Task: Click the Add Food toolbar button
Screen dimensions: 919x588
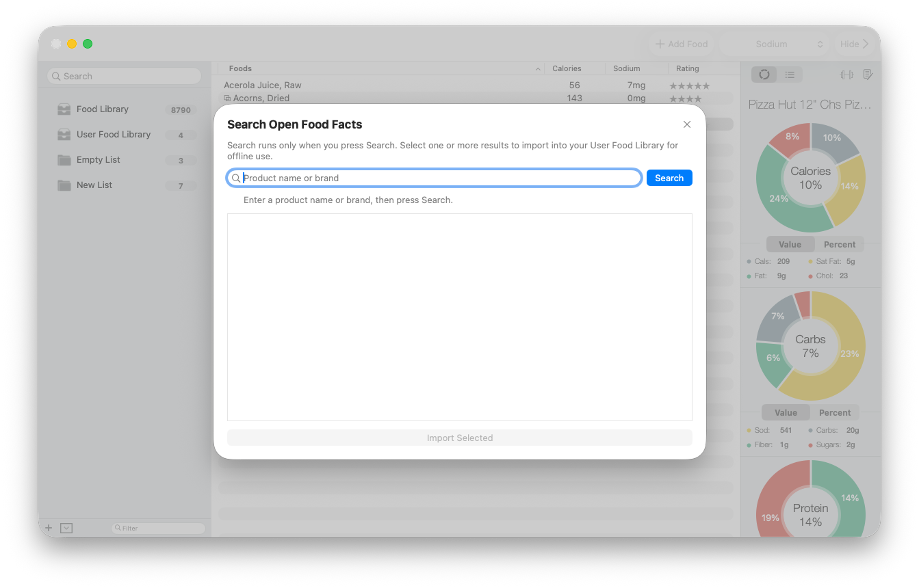Action: click(x=681, y=44)
